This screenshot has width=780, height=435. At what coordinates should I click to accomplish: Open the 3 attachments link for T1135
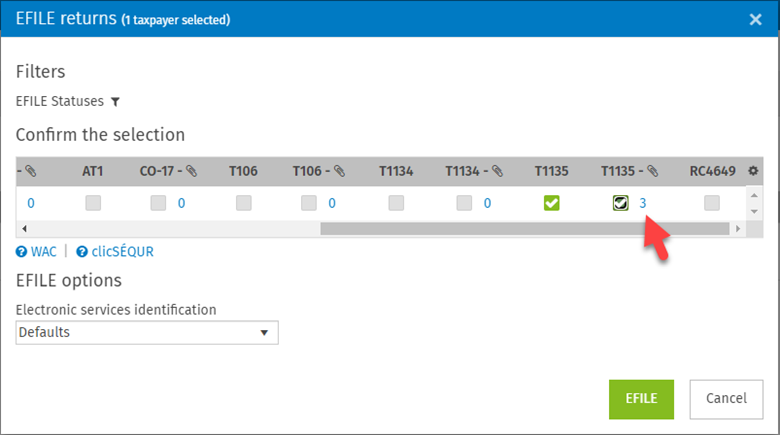[643, 203]
